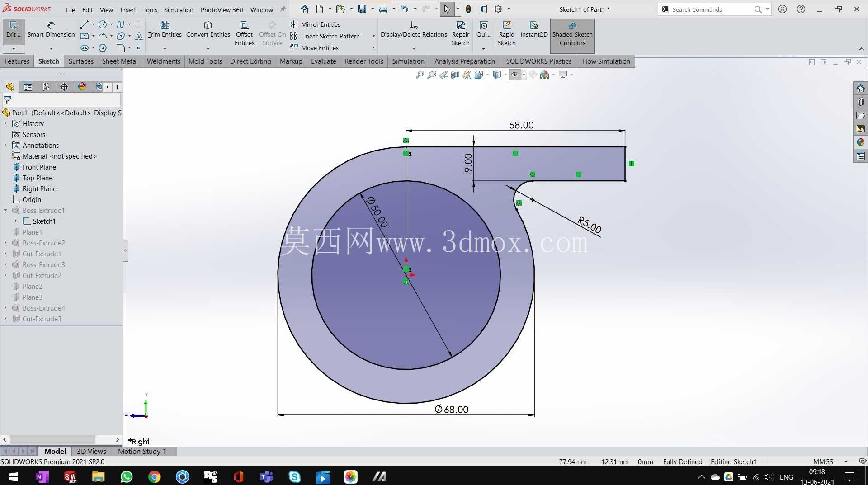868x485 pixels.
Task: Toggle the Select cursor tool
Action: point(447,9)
